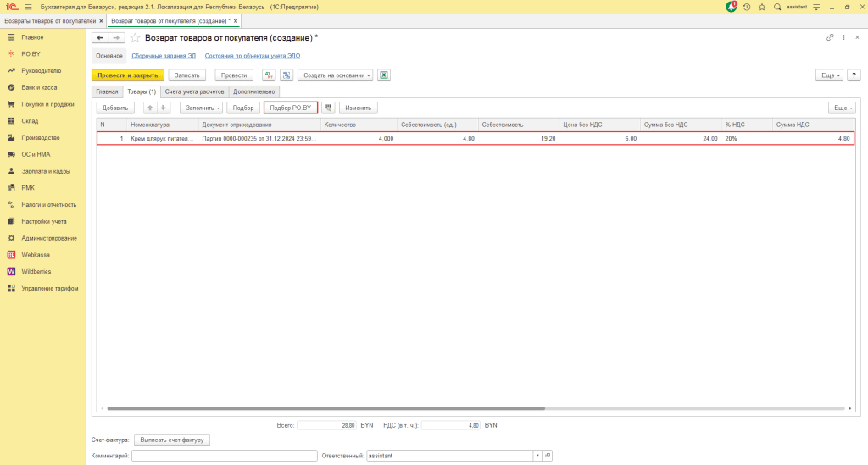This screenshot has width=868, height=465.
Task: Switch to the Счета учета расчетов tab
Action: pos(194,91)
